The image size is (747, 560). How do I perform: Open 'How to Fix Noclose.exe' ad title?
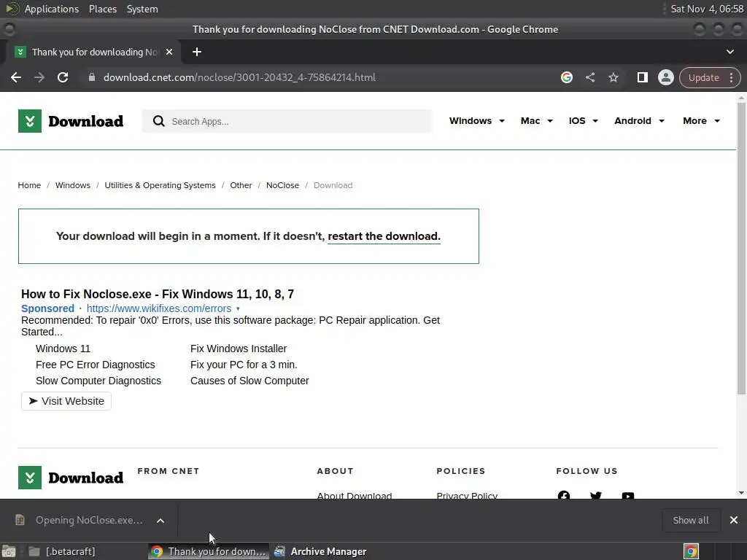point(158,295)
